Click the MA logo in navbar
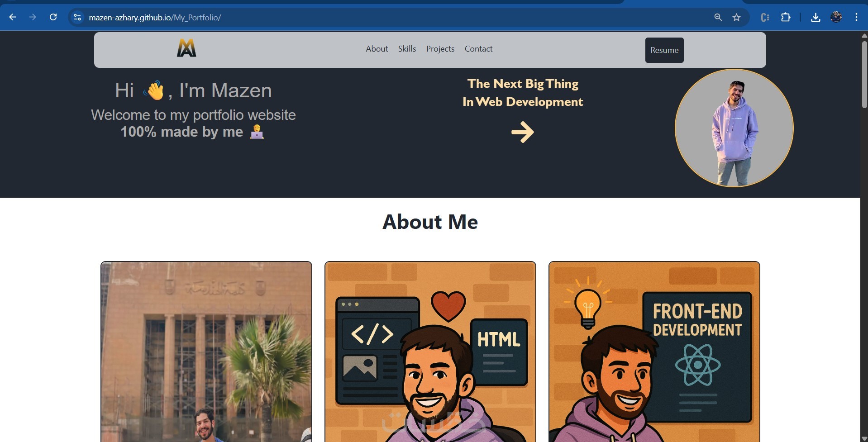This screenshot has height=442, width=868. tap(186, 48)
